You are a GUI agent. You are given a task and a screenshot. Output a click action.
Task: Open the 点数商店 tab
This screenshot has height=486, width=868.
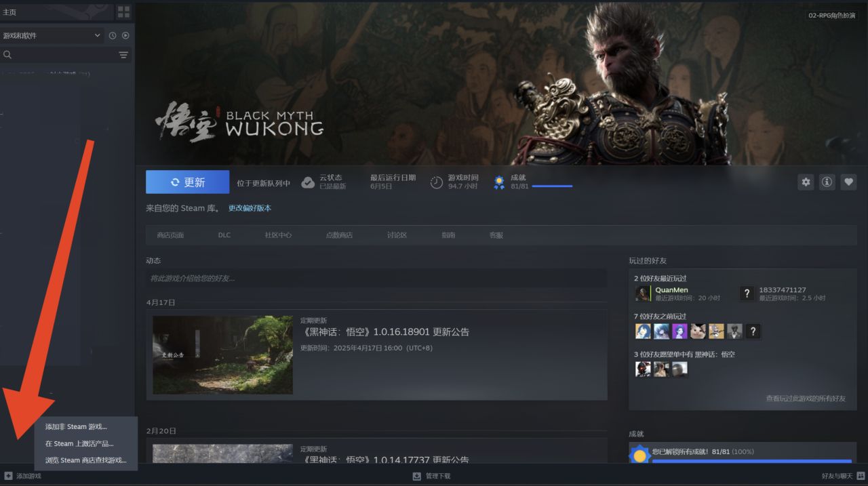click(x=339, y=235)
